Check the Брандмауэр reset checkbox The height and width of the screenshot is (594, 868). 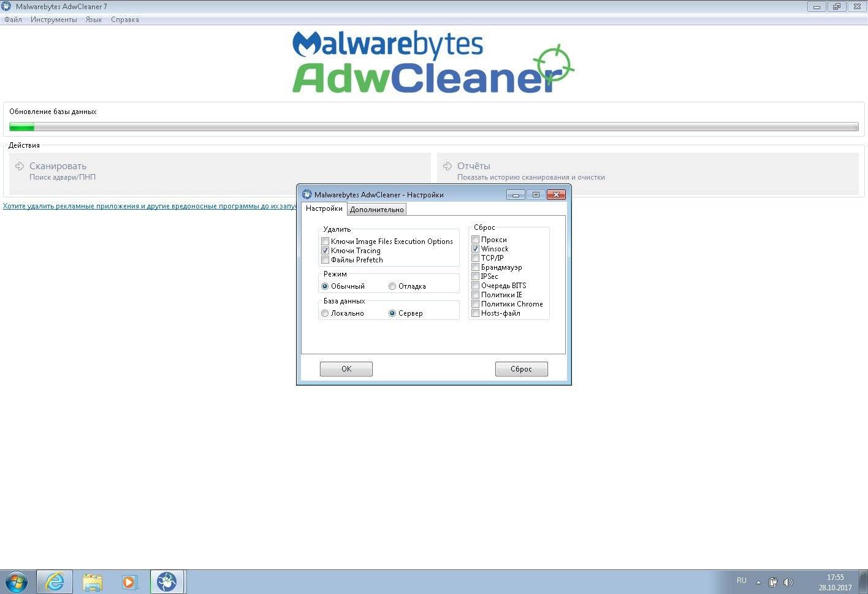tap(475, 267)
